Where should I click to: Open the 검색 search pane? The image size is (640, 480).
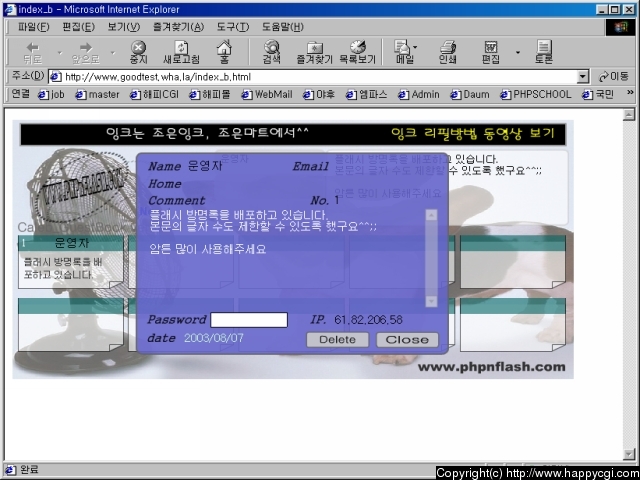271,53
